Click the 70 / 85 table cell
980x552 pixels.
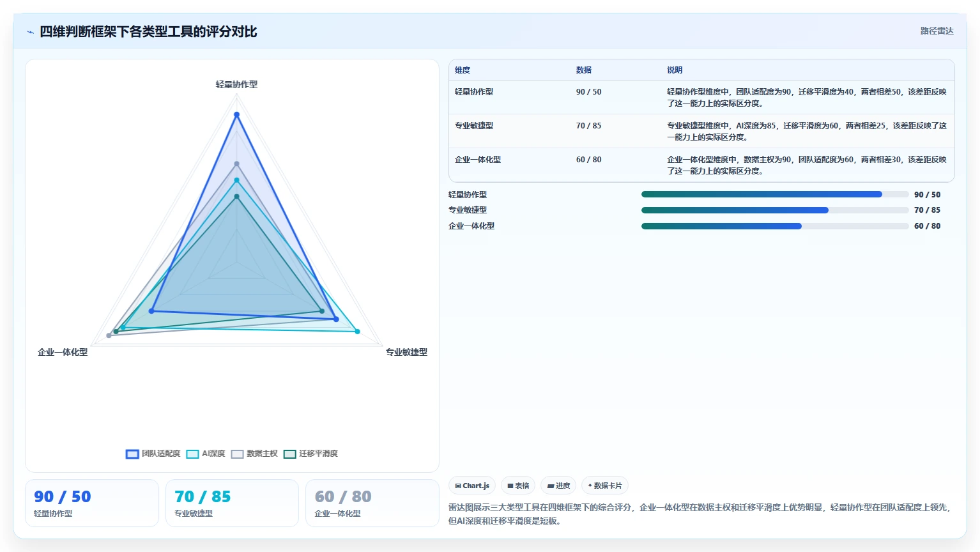588,126
